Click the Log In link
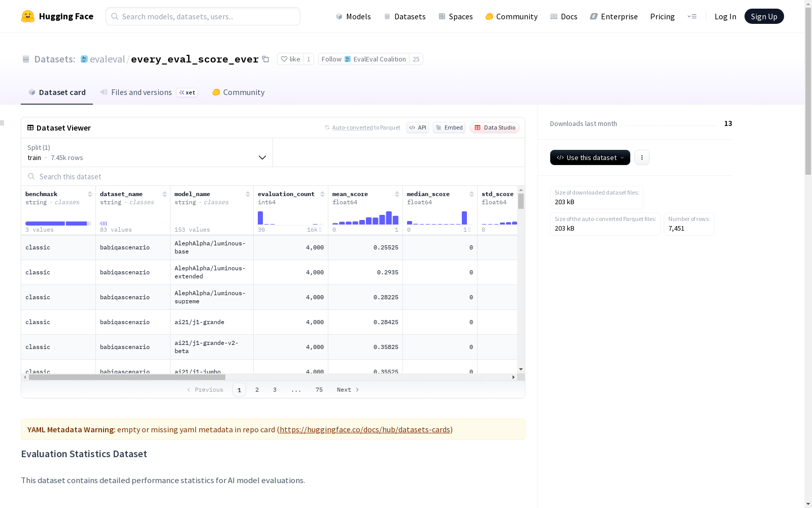The width and height of the screenshot is (812, 508). pyautogui.click(x=725, y=16)
